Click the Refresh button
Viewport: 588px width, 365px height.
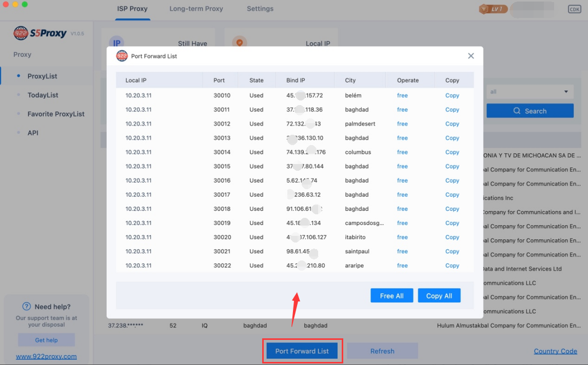tap(382, 351)
